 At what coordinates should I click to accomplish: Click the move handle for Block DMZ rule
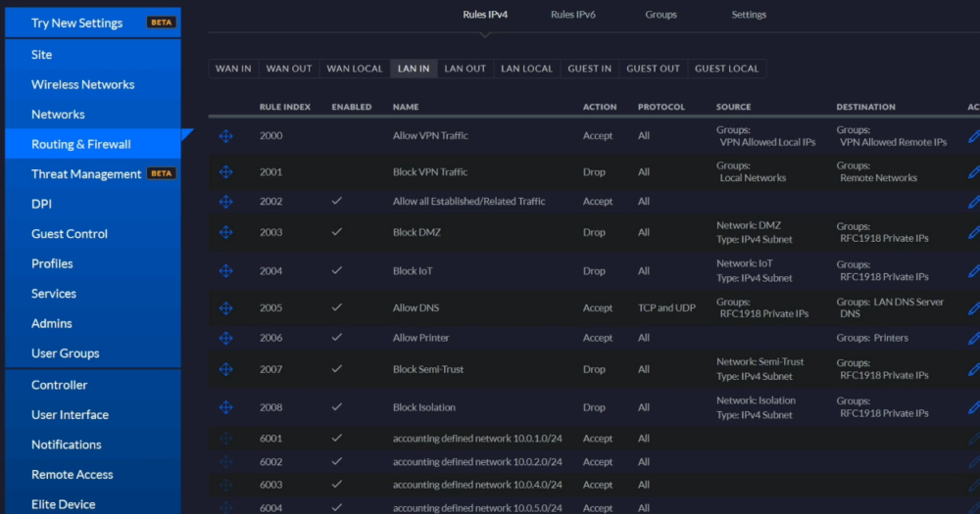click(x=225, y=232)
